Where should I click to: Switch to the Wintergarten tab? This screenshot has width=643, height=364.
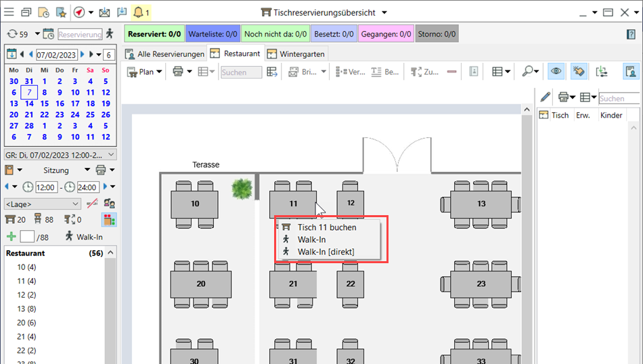(296, 53)
